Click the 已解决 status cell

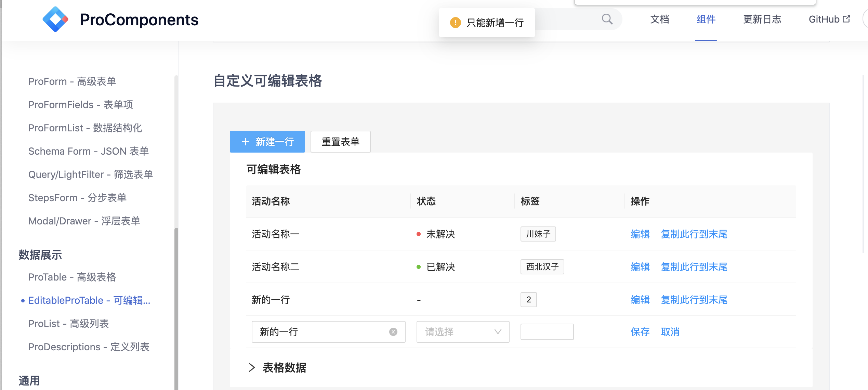point(436,267)
